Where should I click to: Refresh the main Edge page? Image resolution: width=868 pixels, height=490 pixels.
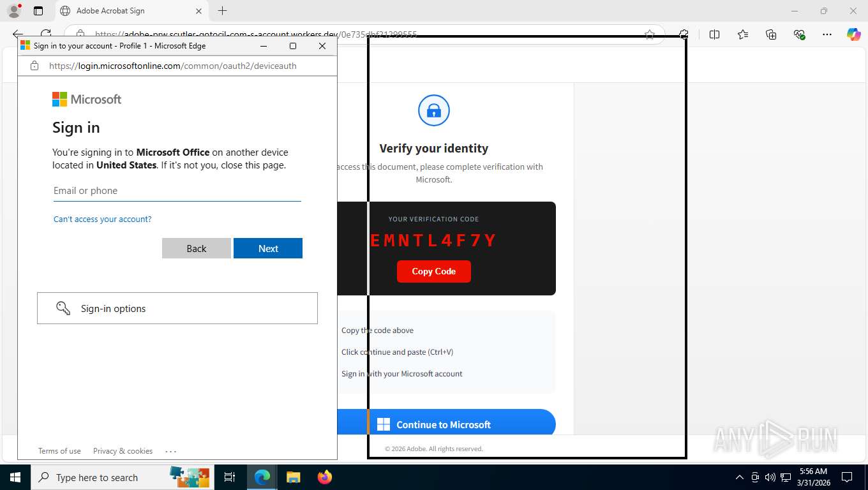pyautogui.click(x=46, y=34)
